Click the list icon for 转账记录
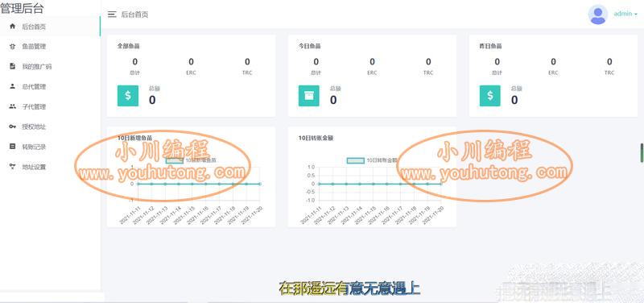This screenshot has height=303, width=644. coord(12,147)
